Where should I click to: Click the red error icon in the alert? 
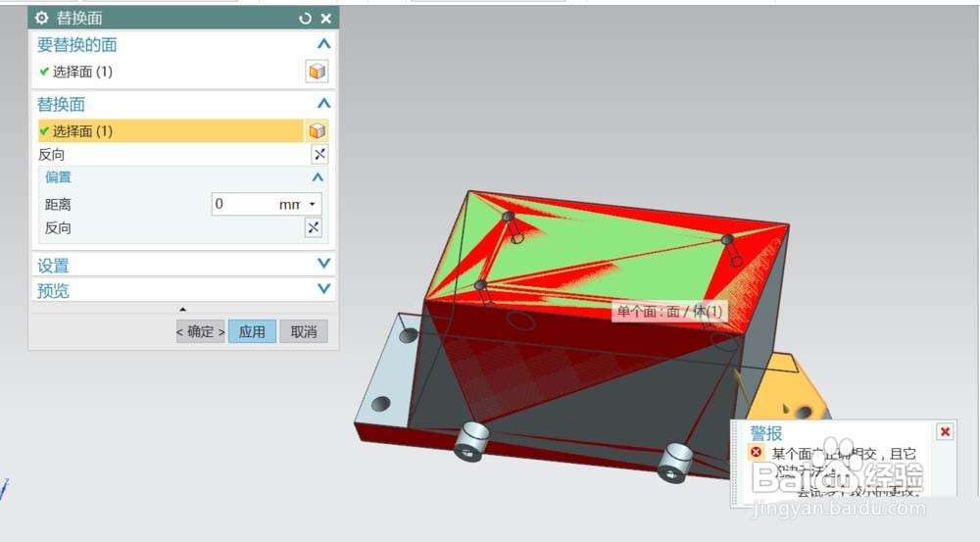(x=757, y=452)
